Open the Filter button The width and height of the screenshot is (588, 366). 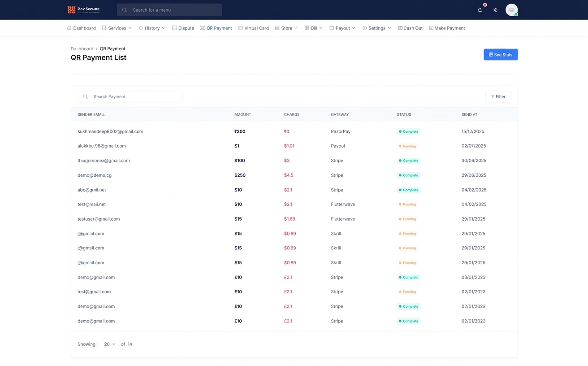tap(498, 96)
